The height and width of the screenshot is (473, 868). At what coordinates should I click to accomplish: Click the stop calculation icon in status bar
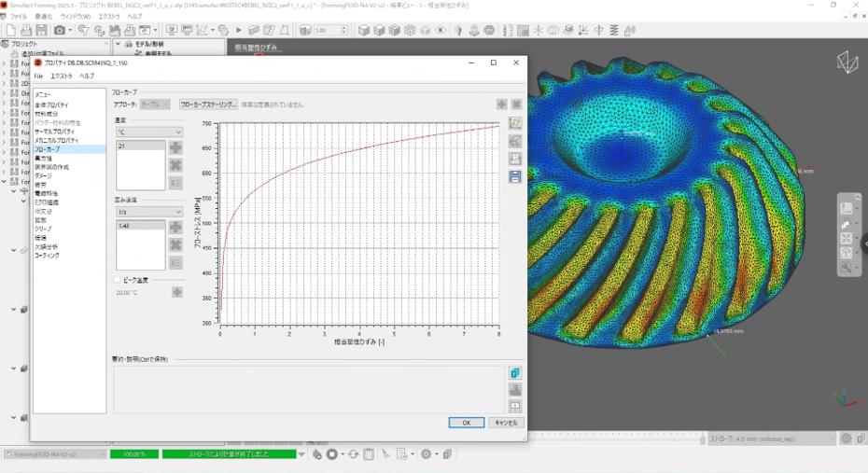(331, 454)
